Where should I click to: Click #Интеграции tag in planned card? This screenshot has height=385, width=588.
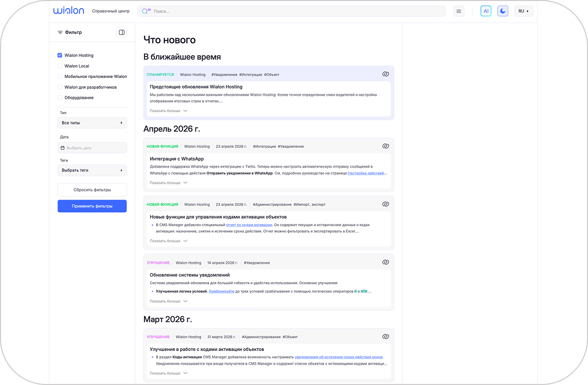250,75
